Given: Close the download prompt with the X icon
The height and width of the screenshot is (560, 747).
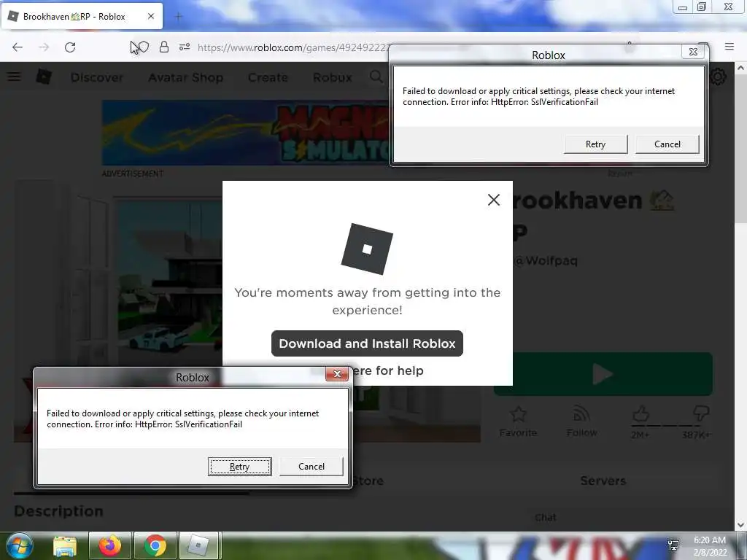Looking at the screenshot, I should (494, 200).
